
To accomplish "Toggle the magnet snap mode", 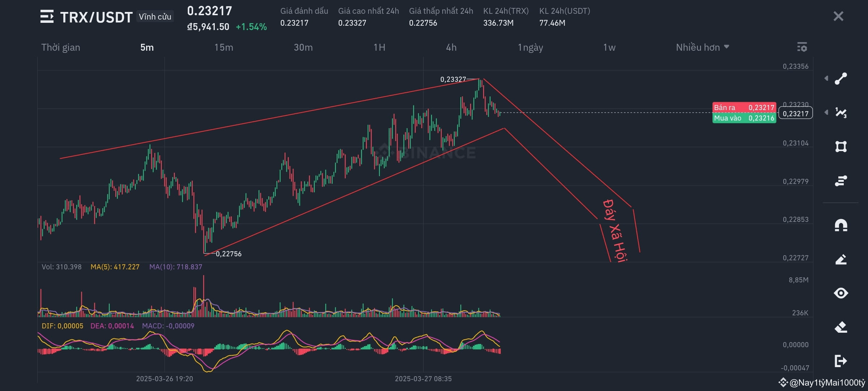I will pyautogui.click(x=841, y=225).
